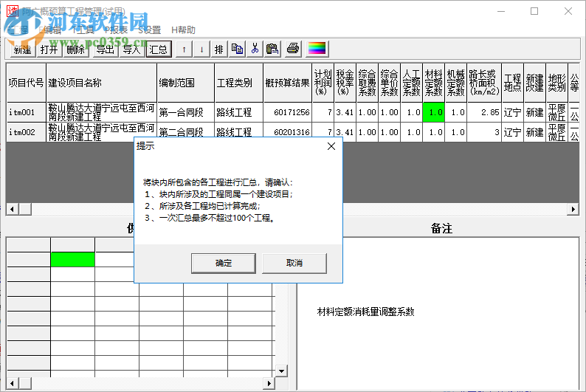
Task: Open the S设置 menu
Action: click(x=150, y=30)
